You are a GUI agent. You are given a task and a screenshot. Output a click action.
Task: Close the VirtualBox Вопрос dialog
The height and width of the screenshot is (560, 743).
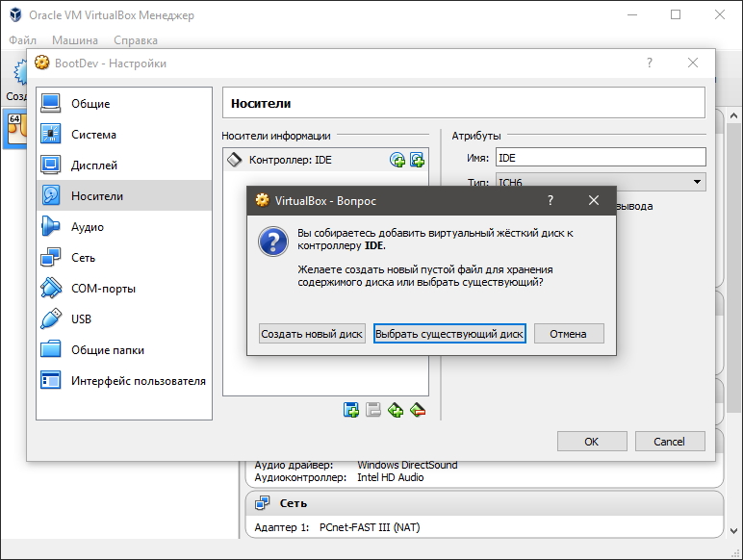tap(594, 200)
